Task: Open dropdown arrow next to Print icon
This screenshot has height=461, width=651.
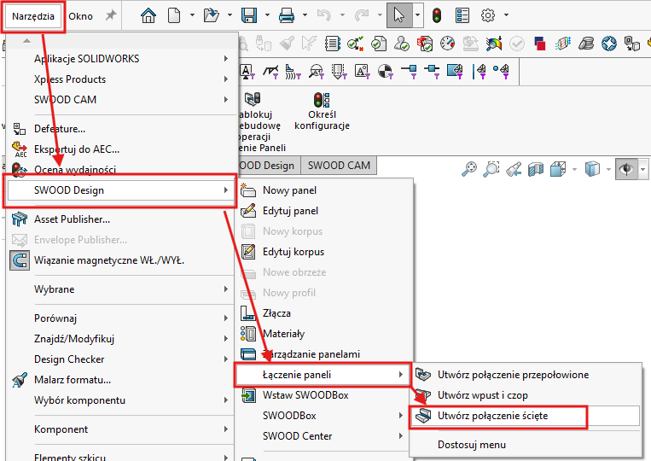Action: click(x=305, y=15)
